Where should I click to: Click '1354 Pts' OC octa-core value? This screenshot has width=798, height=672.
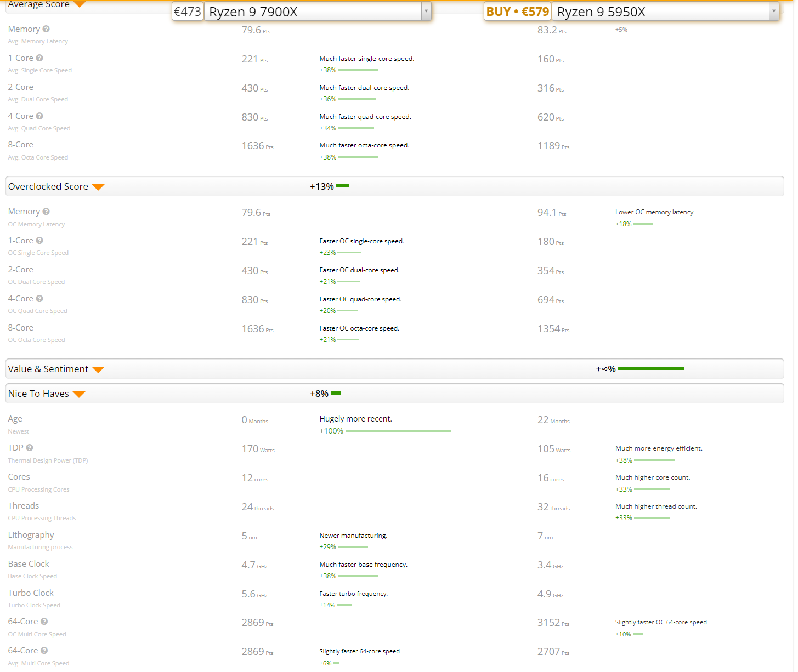pos(553,329)
